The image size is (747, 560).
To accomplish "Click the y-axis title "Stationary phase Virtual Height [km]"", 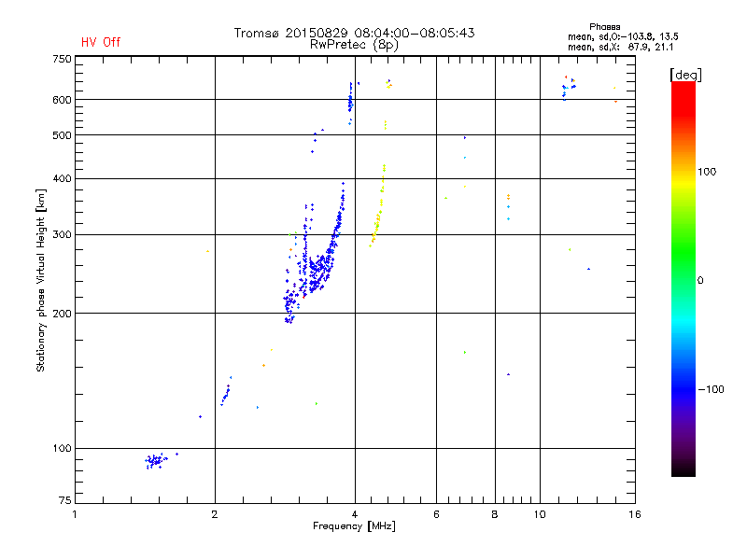I will pyautogui.click(x=41, y=280).
